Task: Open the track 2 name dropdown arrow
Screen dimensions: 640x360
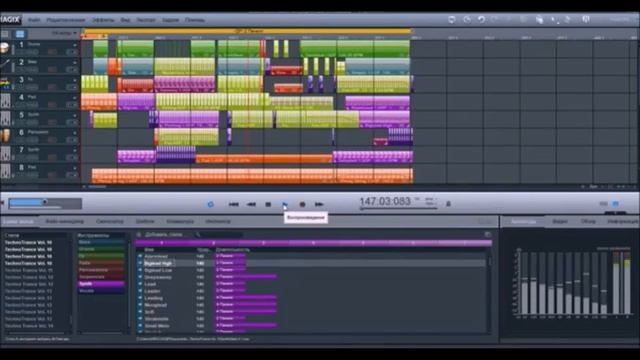Action: [75, 62]
